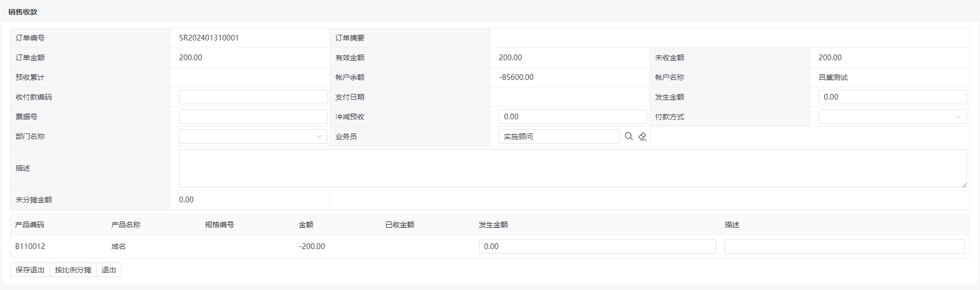The height and width of the screenshot is (290, 980).
Task: Click the 订单摘要 label
Action: 350,38
